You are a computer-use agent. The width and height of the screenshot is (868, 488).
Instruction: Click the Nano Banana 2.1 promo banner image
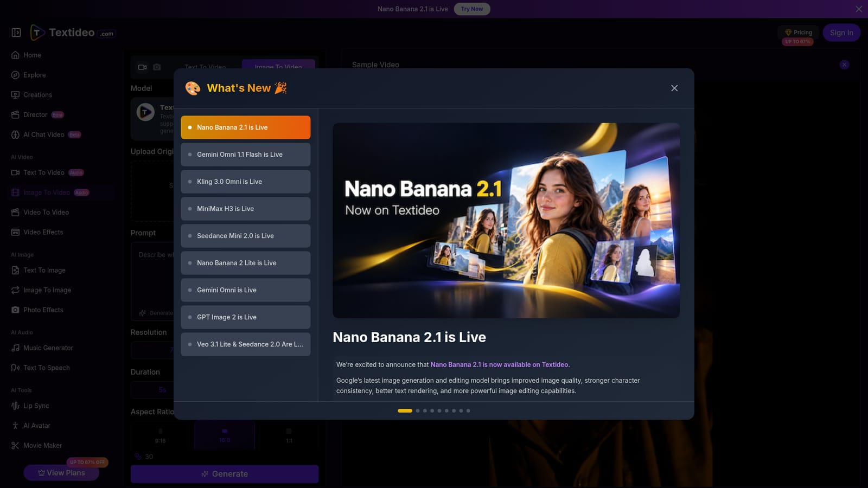click(506, 220)
